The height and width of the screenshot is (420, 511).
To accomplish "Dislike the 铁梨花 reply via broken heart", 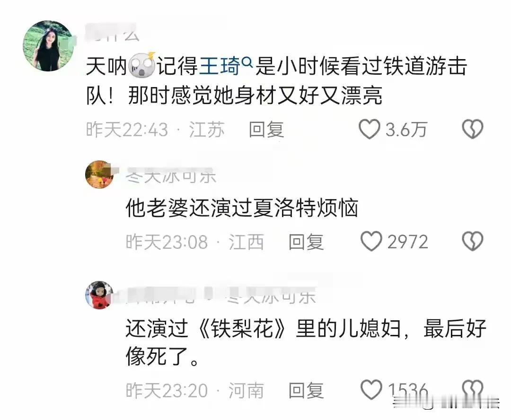I will click(473, 389).
